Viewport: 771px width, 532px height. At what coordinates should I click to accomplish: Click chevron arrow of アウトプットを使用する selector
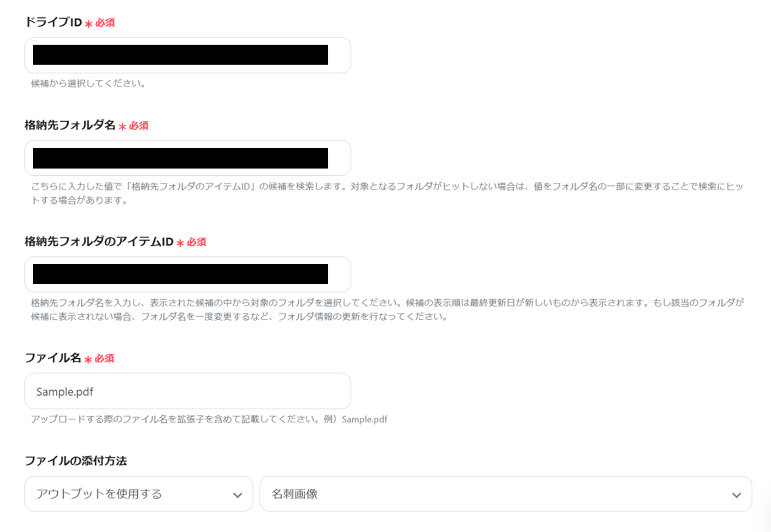point(238,495)
